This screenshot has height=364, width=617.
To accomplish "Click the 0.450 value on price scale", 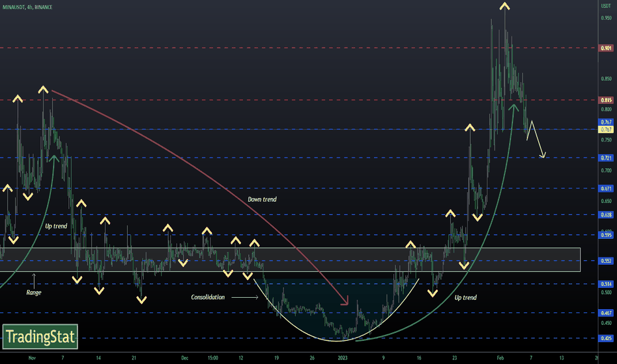I will click(x=606, y=323).
